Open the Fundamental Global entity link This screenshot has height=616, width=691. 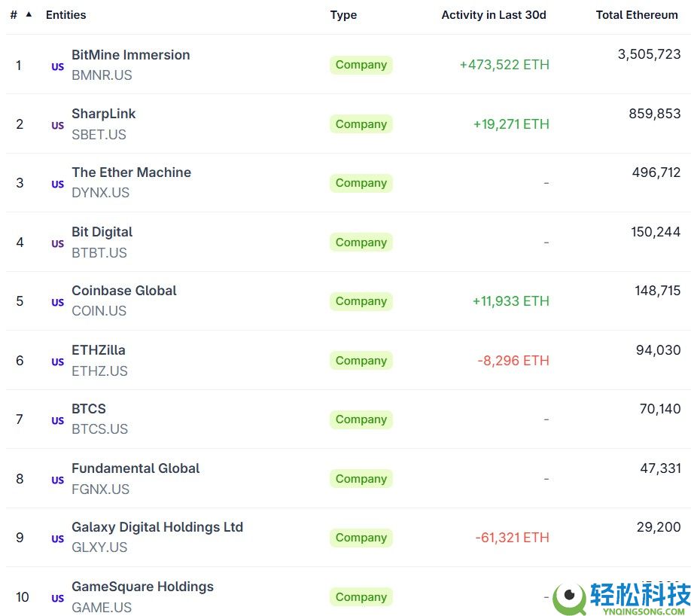pos(135,468)
